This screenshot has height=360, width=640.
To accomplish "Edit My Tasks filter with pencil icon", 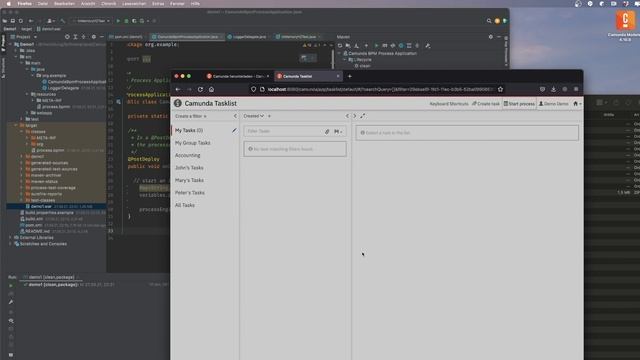I will tap(234, 130).
